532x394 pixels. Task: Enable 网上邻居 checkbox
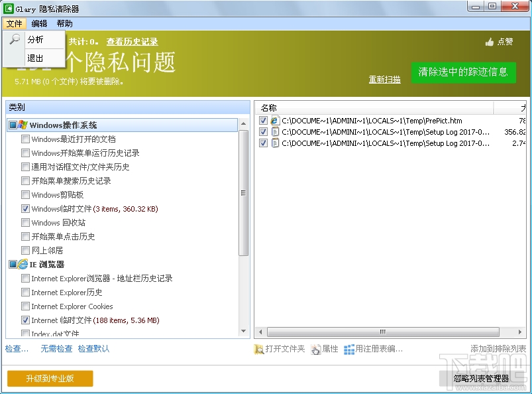[25, 250]
